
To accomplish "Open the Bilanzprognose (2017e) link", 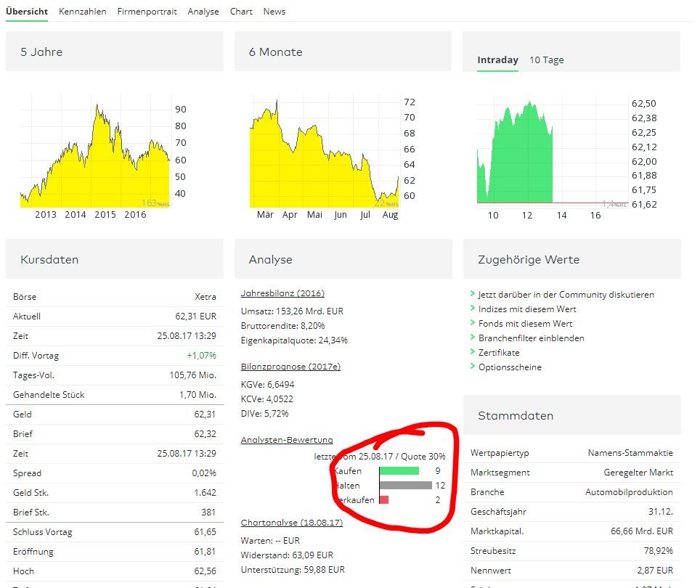I will click(x=290, y=367).
